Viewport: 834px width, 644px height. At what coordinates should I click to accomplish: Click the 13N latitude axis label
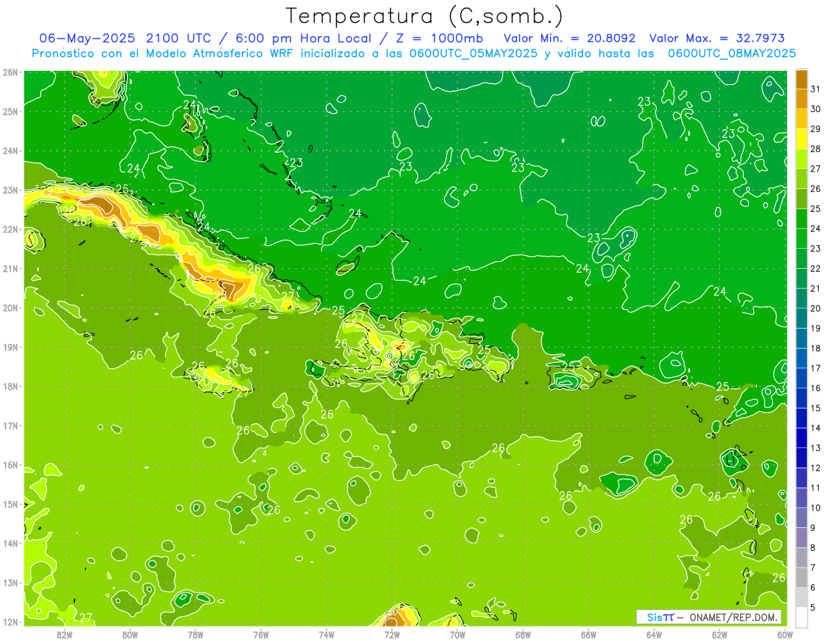point(10,582)
